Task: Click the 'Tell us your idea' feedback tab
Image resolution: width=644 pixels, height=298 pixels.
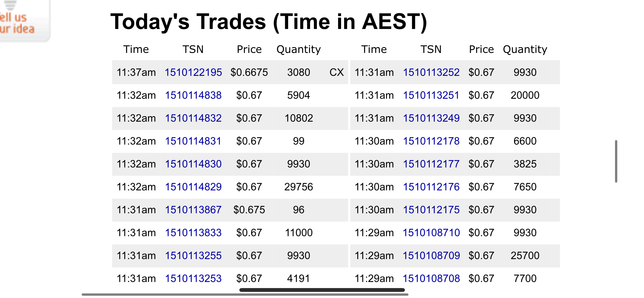Action: pos(18,22)
